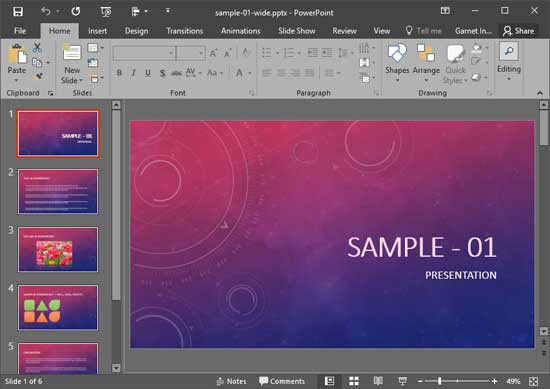Viewport: 550px width, 389px height.
Task: Click the Share button
Action: coord(518,31)
